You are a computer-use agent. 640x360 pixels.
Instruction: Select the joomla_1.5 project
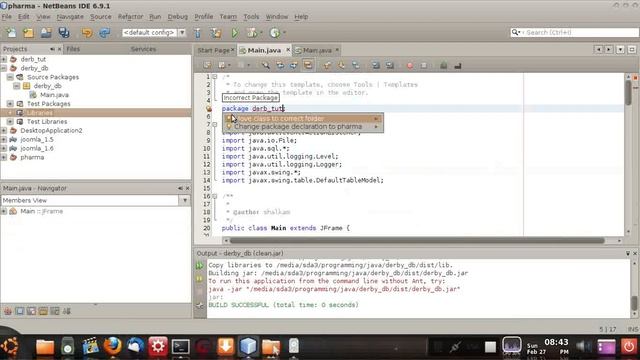click(x=37, y=140)
